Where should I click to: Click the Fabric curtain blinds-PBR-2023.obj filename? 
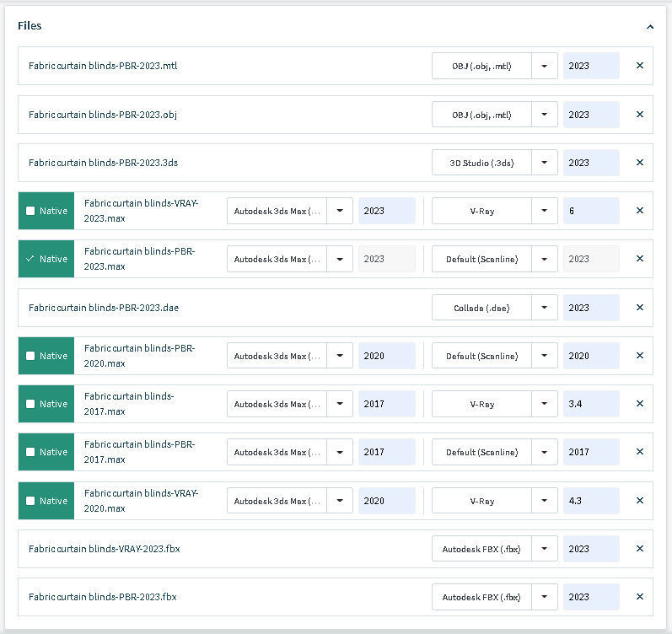pos(102,115)
